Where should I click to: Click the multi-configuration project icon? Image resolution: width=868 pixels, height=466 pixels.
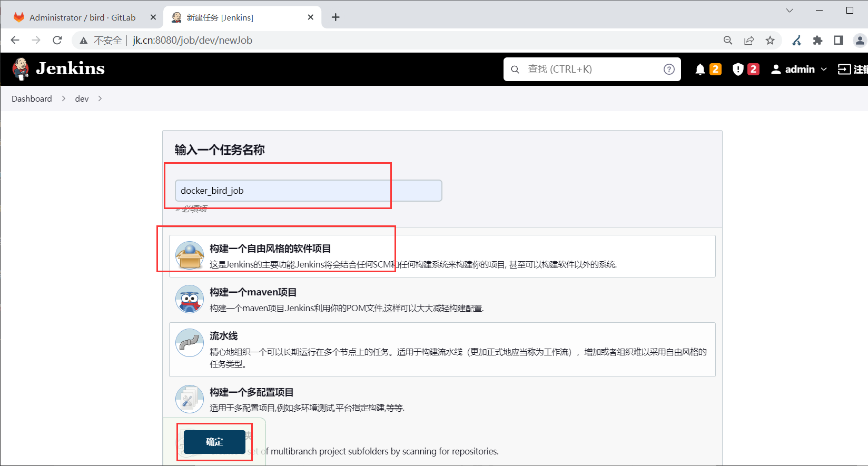point(190,400)
